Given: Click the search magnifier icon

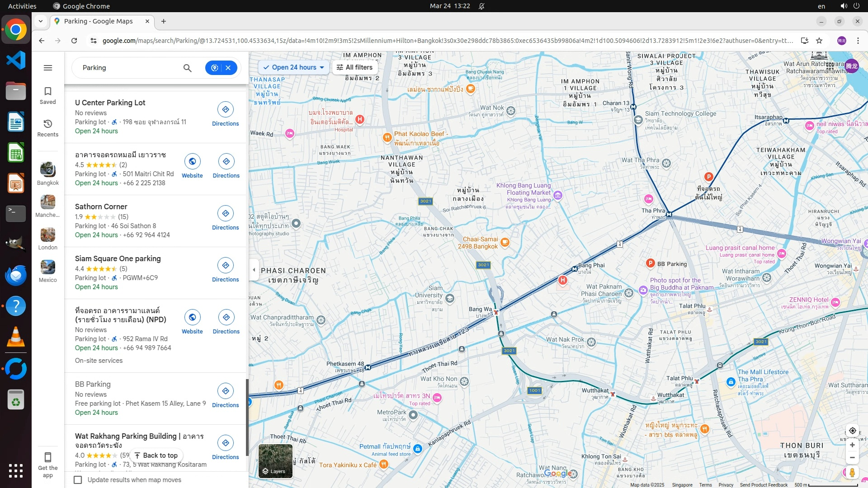Looking at the screenshot, I should click(x=187, y=68).
